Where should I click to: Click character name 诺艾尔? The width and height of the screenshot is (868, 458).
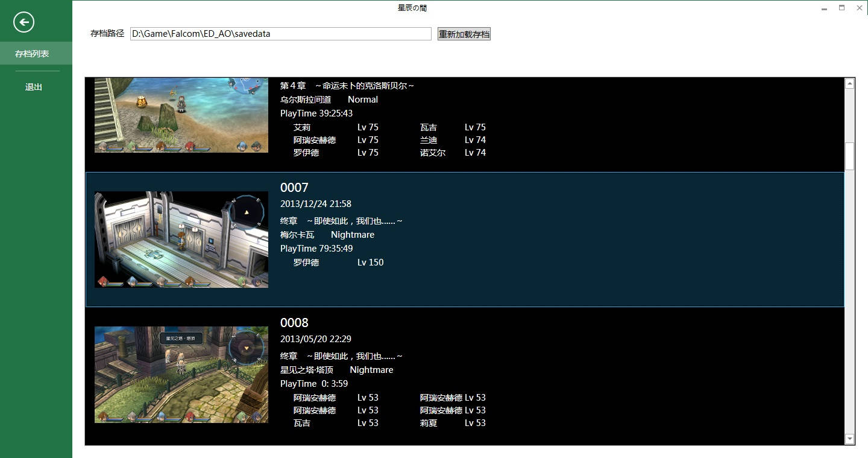pos(433,153)
